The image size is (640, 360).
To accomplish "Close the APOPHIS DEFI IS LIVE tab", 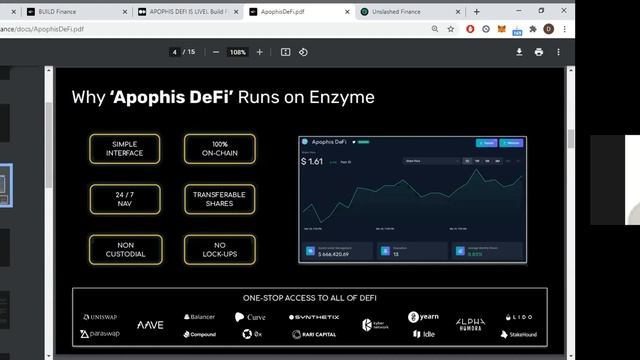I will 236,12.
